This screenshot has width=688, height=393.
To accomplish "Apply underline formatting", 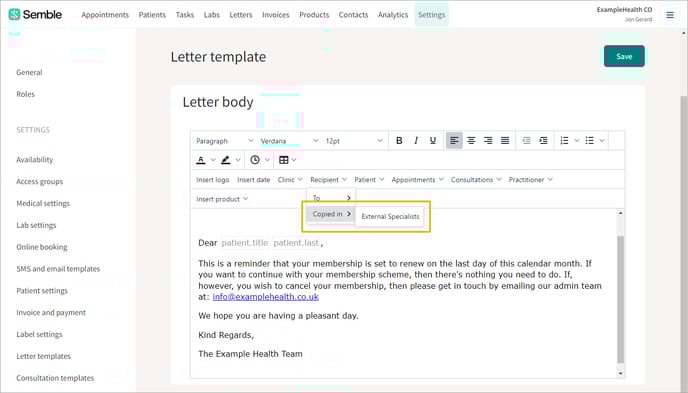I will tap(433, 140).
